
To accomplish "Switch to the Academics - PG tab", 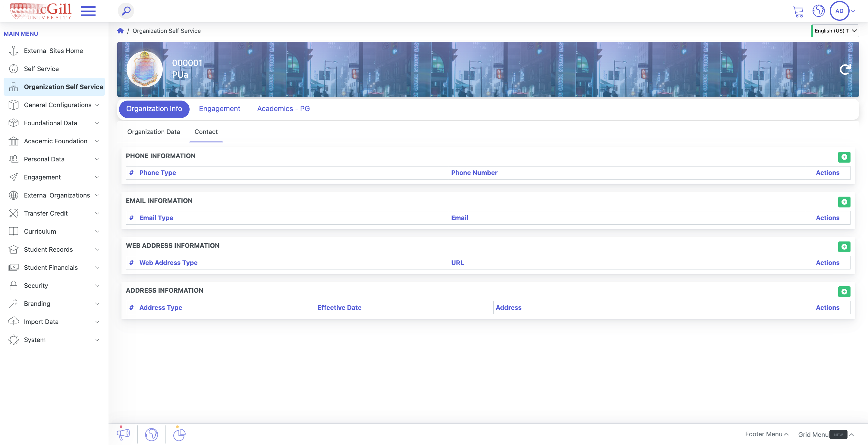I will pos(283,109).
